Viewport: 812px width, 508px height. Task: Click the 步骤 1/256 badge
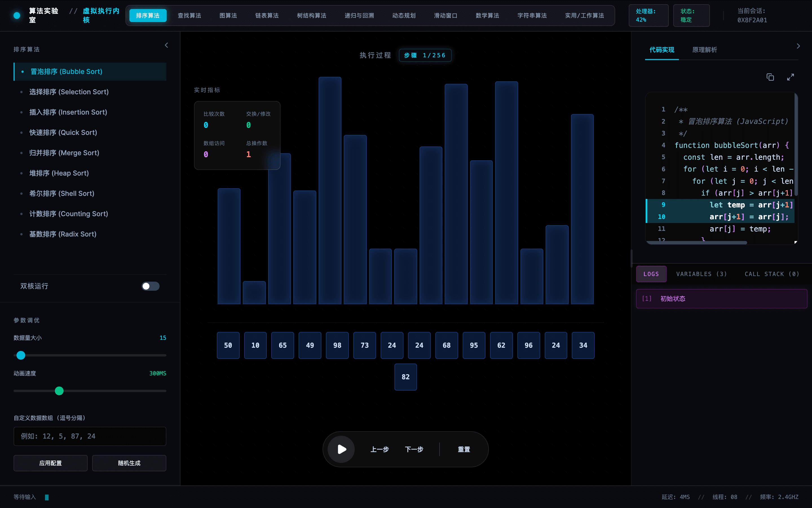[x=425, y=55]
